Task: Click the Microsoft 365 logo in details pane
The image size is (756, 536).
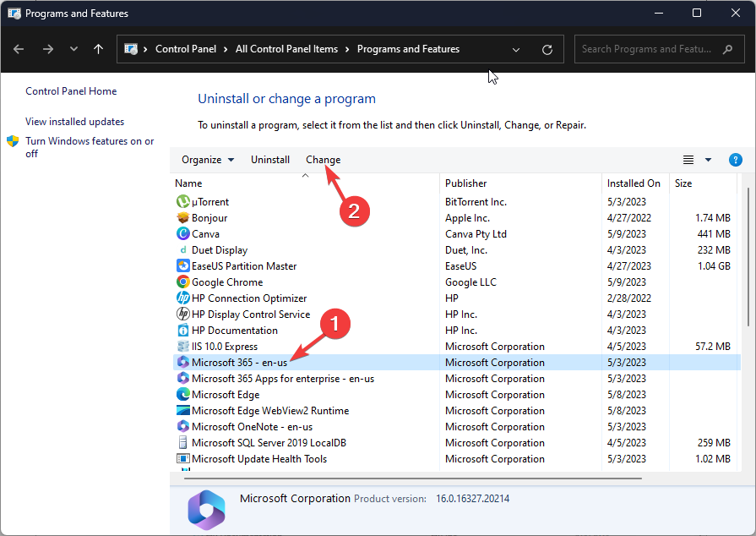Action: [x=206, y=510]
